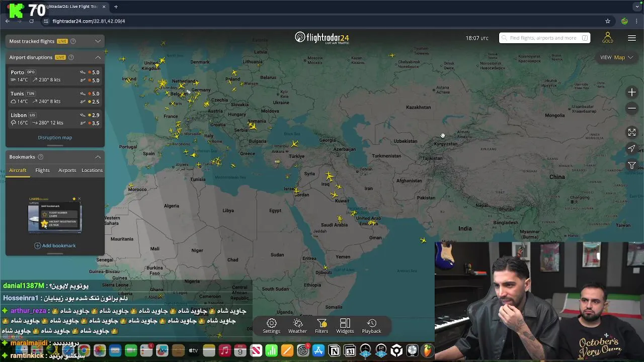Close the Flightradar24 browser tab
Image resolution: width=644 pixels, height=362 pixels.
coord(104,7)
